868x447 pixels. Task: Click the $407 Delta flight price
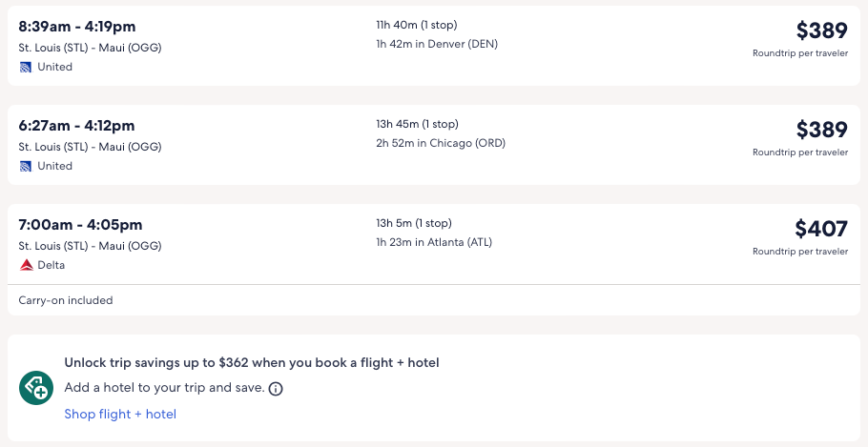tap(821, 229)
